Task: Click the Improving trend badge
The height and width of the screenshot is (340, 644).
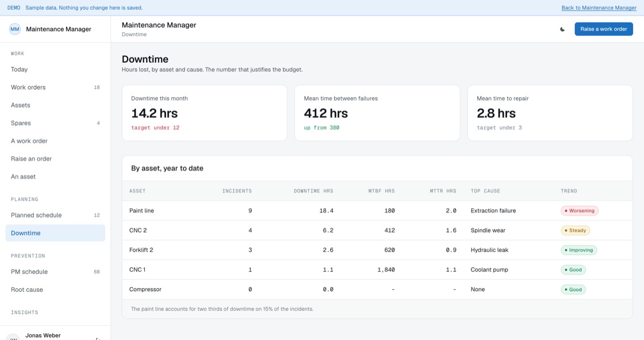Action: tap(578, 250)
